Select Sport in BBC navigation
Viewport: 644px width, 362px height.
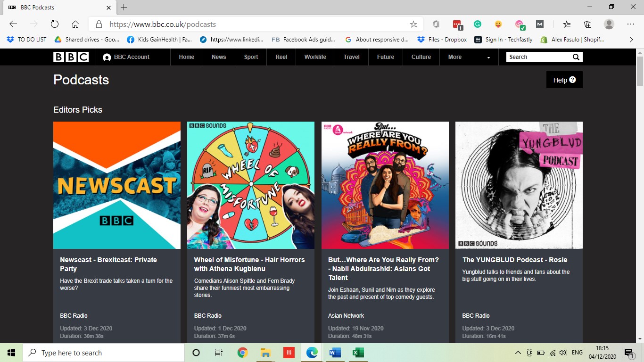click(251, 57)
